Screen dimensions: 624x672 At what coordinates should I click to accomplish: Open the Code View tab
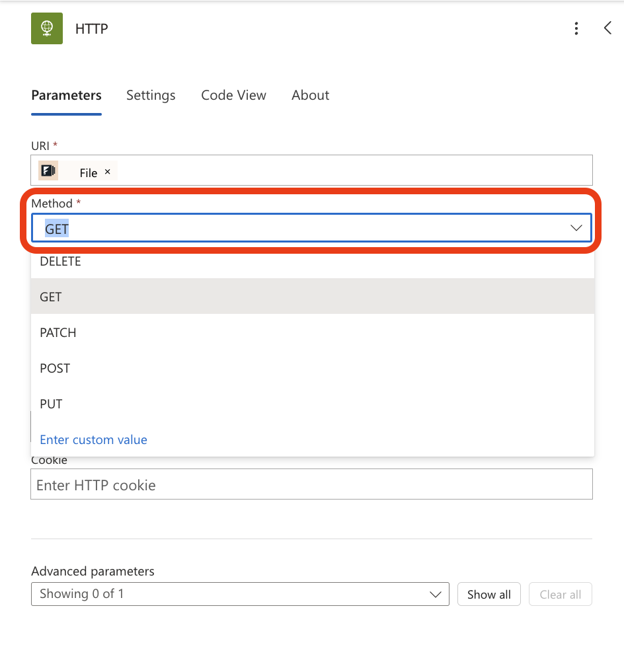coord(233,95)
